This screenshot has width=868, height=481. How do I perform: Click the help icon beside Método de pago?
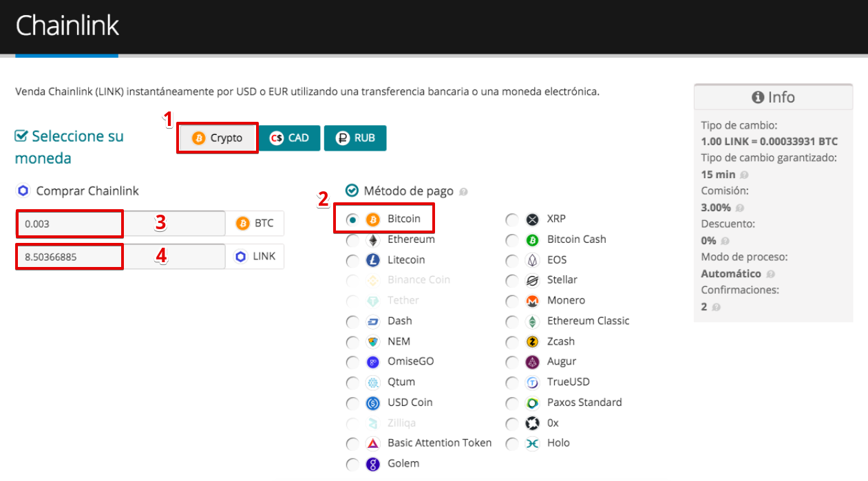click(463, 192)
